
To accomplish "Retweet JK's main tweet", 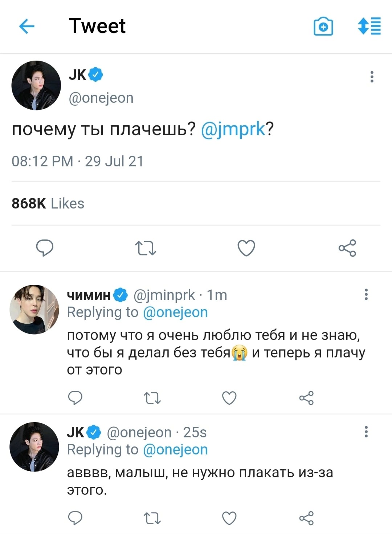I will [146, 248].
